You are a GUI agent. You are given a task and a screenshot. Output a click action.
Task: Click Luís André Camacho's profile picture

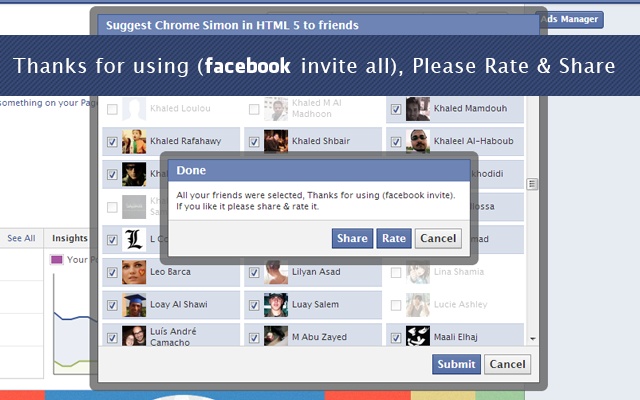pos(134,336)
